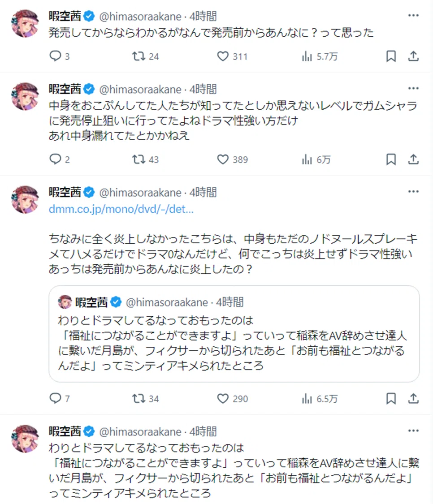The width and height of the screenshot is (433, 504).
Task: Open the dmm.co.jp/mono/dvd link
Action: (x=121, y=209)
